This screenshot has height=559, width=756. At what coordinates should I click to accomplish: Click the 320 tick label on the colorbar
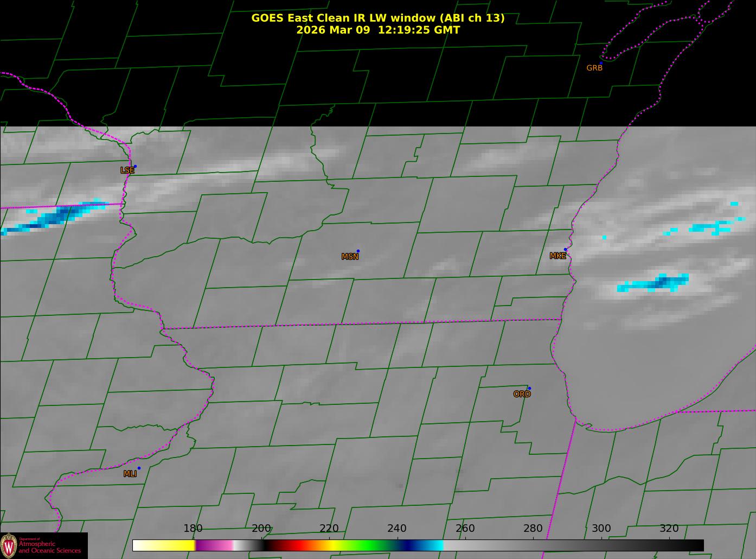[x=669, y=529]
